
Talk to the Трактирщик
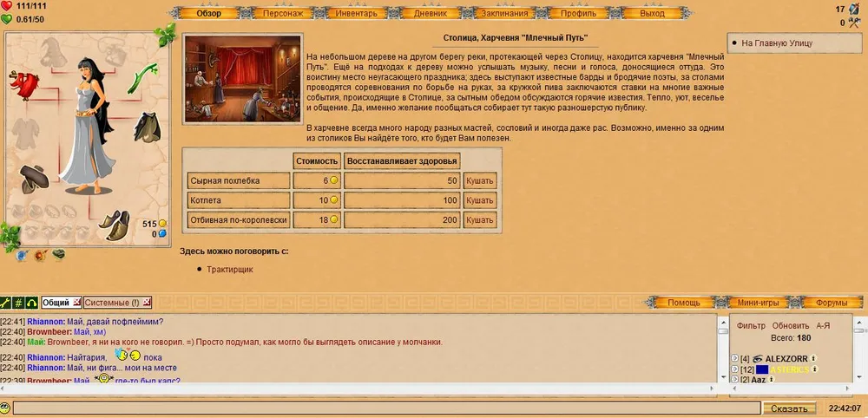(230, 270)
